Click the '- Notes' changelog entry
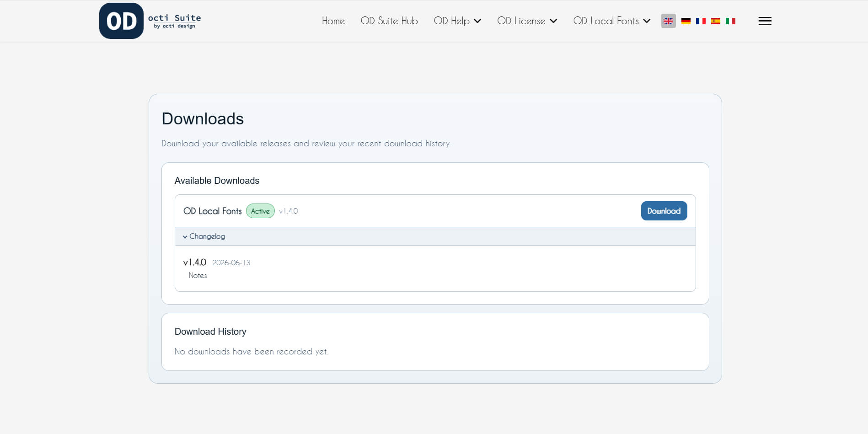The width and height of the screenshot is (868, 434). pyautogui.click(x=195, y=275)
